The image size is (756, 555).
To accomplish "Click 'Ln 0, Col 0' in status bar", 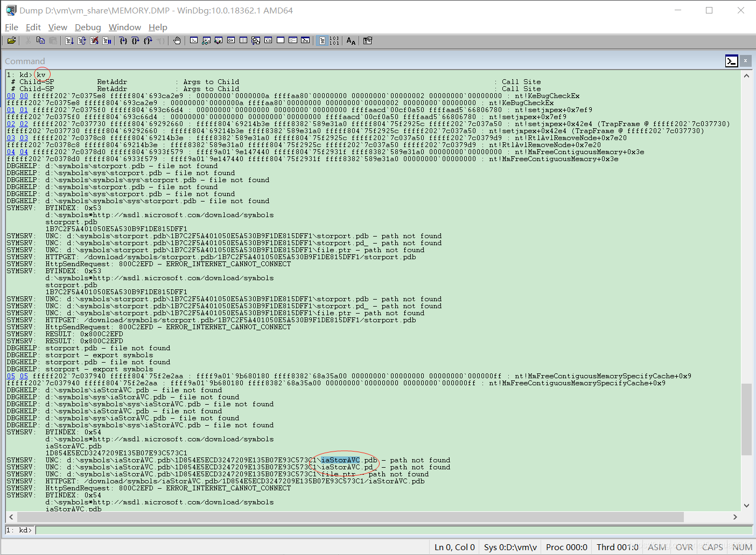I will point(454,547).
